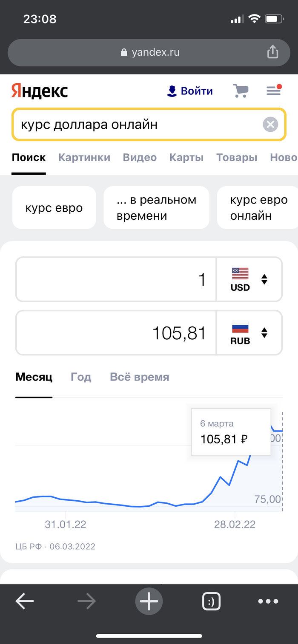Viewport: 298px width, 644px height.
Task: Tap the share icon in address bar
Action: (x=272, y=52)
